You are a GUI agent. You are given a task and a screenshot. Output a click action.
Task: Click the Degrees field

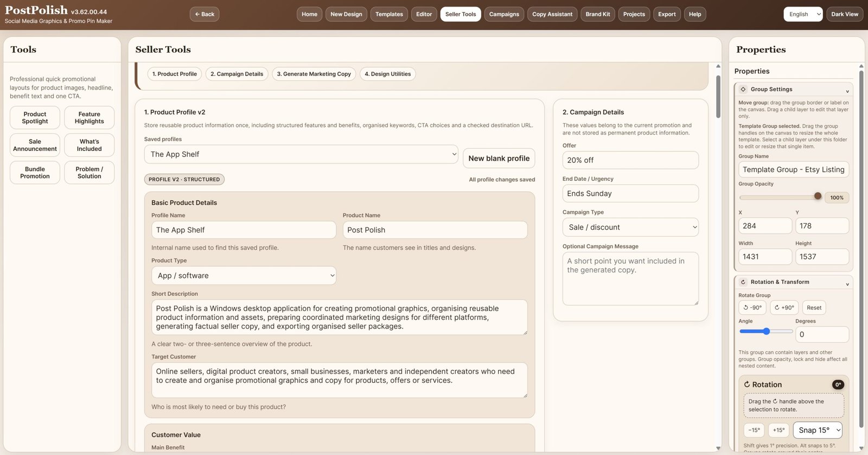(x=822, y=334)
